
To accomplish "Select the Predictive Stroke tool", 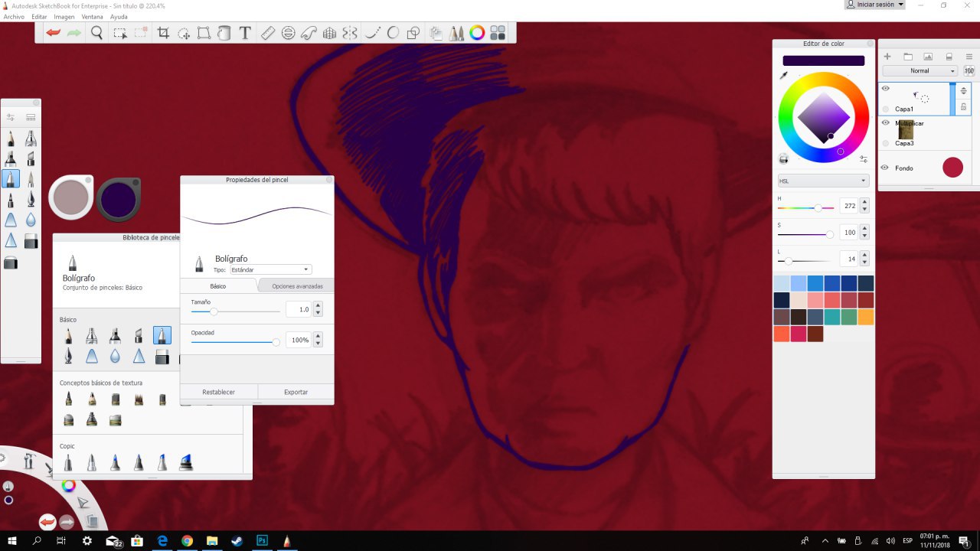I will point(393,33).
